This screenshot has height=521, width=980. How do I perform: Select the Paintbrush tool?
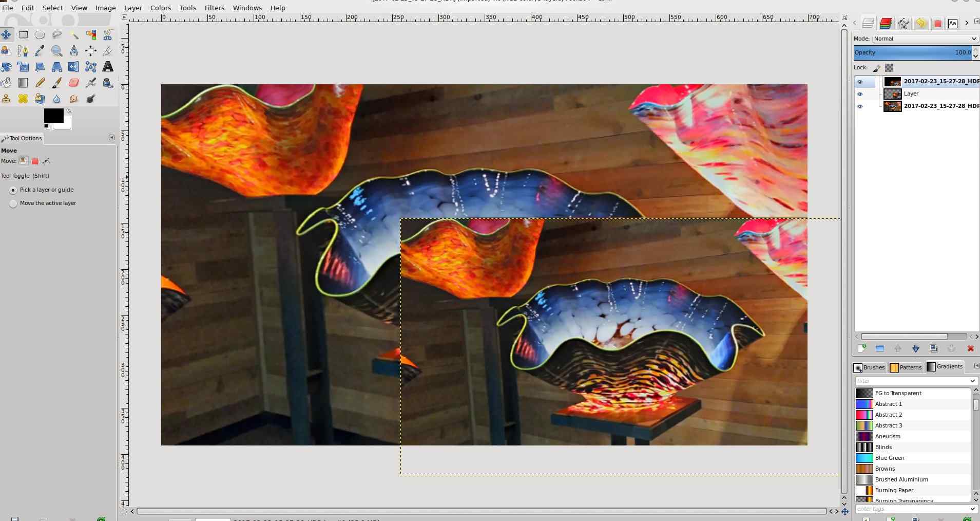coord(57,83)
